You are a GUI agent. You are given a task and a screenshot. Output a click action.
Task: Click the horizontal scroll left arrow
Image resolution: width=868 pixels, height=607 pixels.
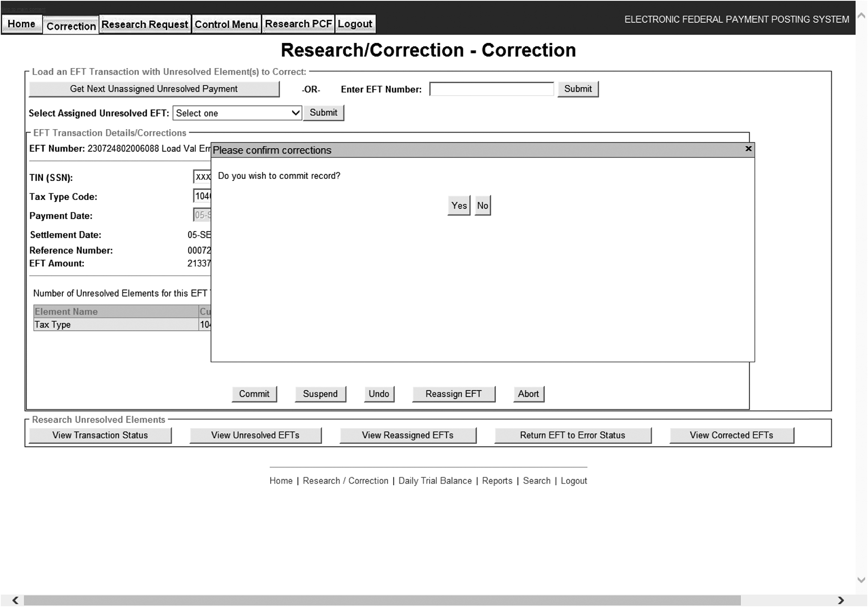(15, 600)
